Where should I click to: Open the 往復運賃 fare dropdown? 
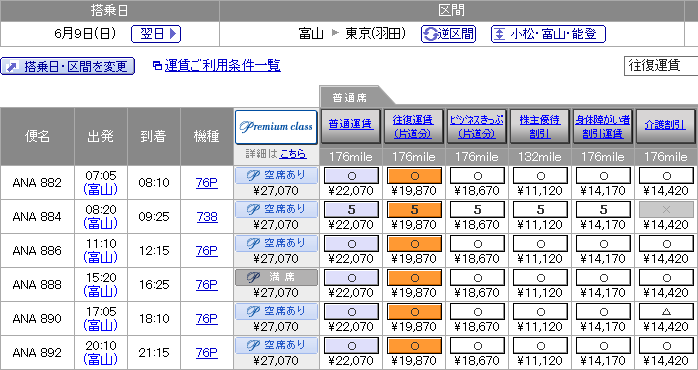pos(661,66)
